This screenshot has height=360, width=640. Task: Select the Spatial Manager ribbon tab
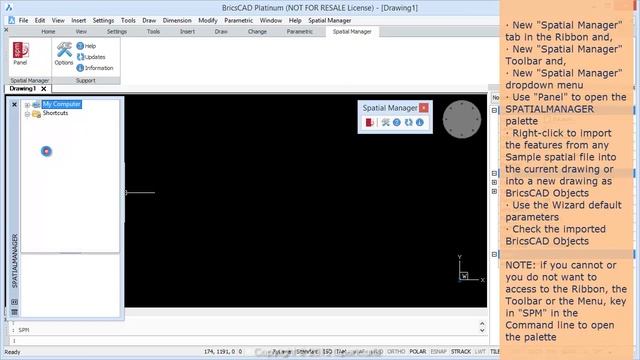tap(352, 31)
